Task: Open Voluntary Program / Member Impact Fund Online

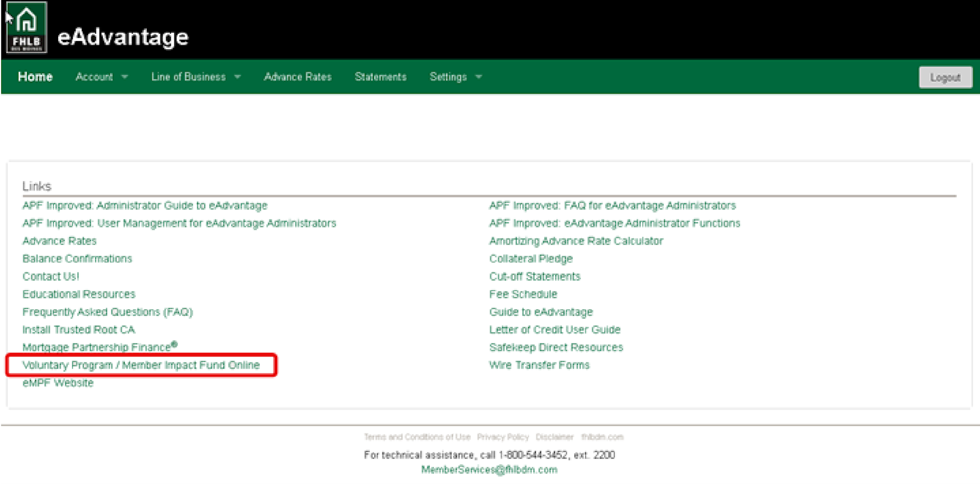Action: point(141,365)
